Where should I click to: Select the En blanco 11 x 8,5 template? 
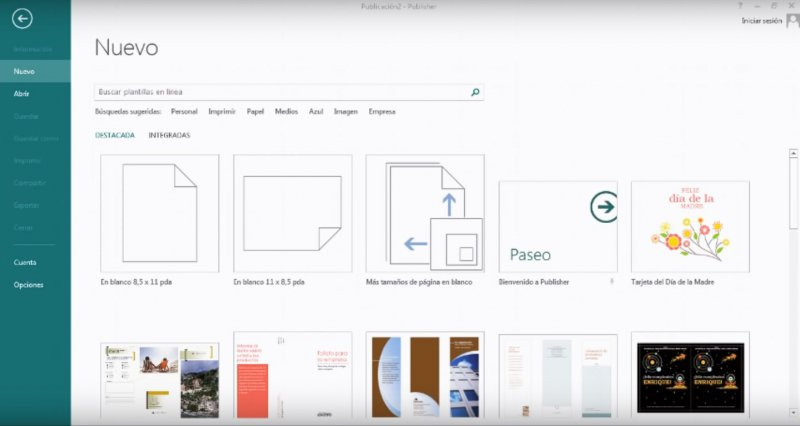[x=292, y=213]
